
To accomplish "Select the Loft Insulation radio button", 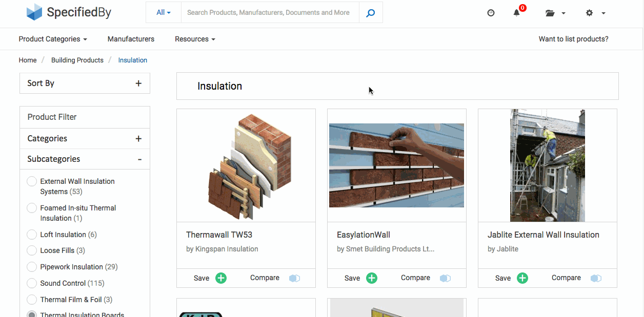I will (31, 234).
